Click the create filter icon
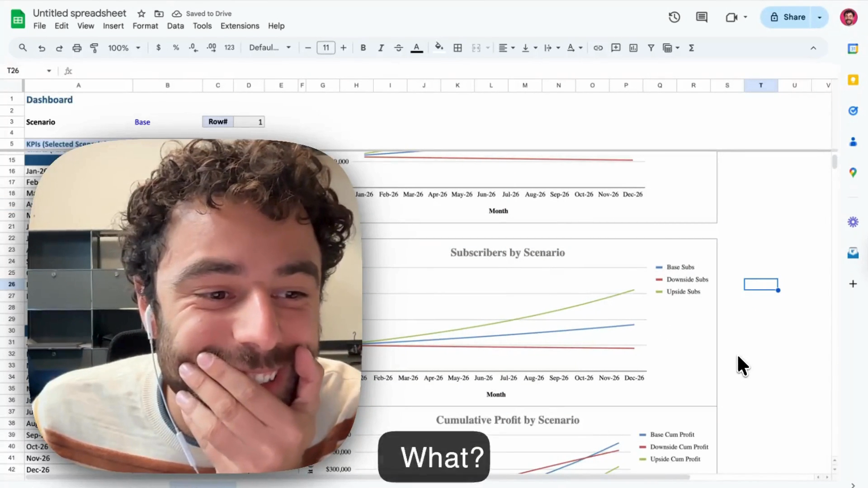The height and width of the screenshot is (488, 868). click(x=651, y=48)
